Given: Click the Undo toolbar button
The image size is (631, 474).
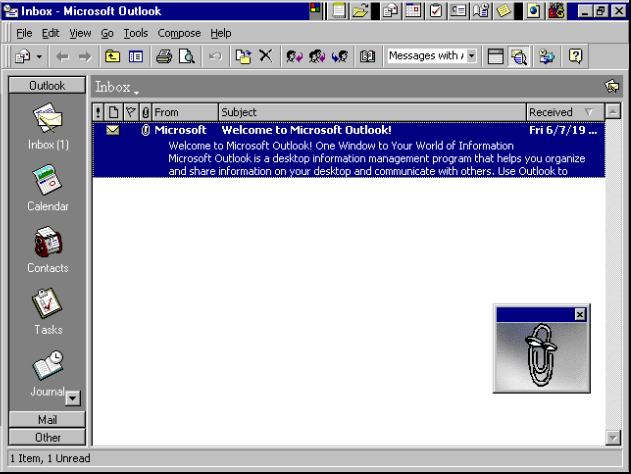Looking at the screenshot, I should coord(215,56).
